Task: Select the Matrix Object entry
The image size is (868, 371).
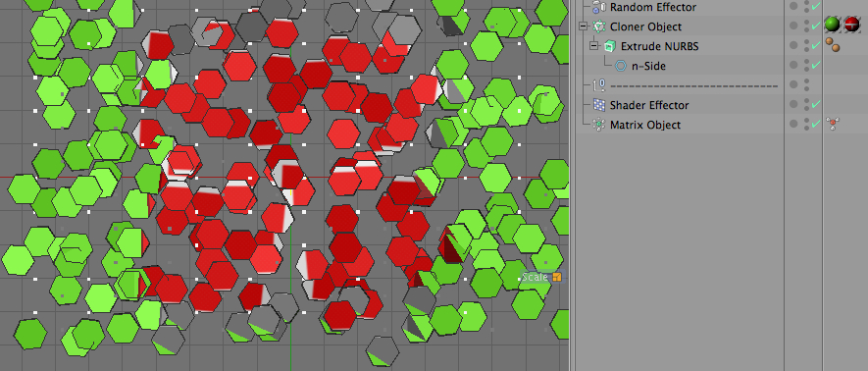Action: point(645,125)
